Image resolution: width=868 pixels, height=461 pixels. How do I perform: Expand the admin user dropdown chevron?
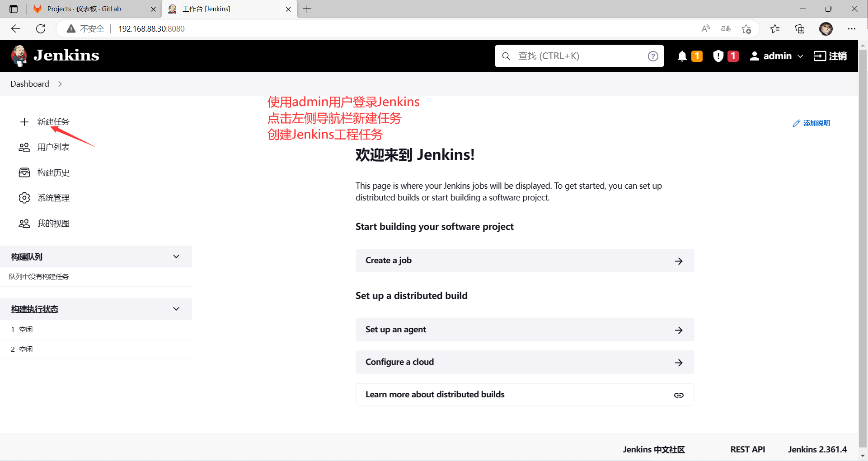[800, 56]
